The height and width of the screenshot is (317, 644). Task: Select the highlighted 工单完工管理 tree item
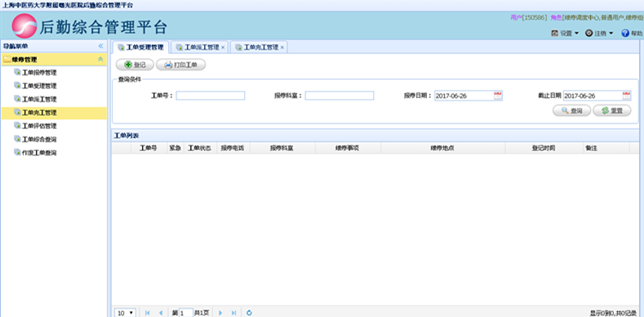(x=54, y=113)
